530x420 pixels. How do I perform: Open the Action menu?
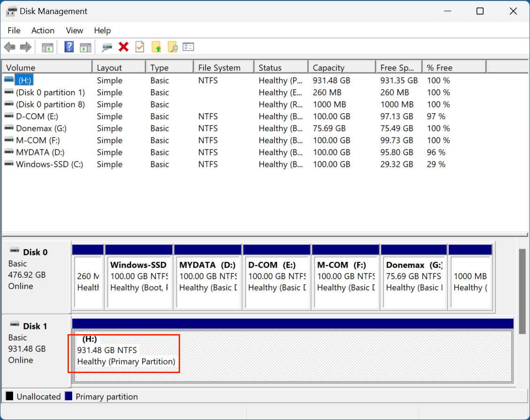(43, 31)
